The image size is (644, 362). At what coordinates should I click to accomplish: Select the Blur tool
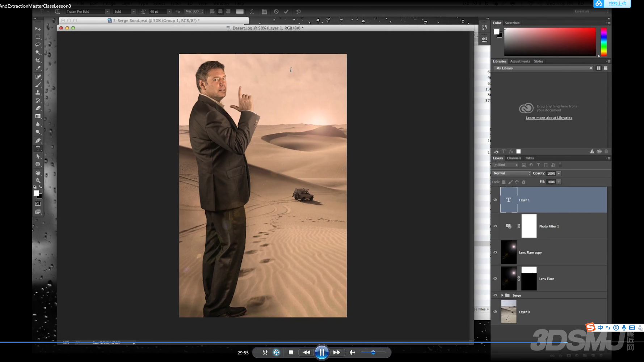[38, 124]
